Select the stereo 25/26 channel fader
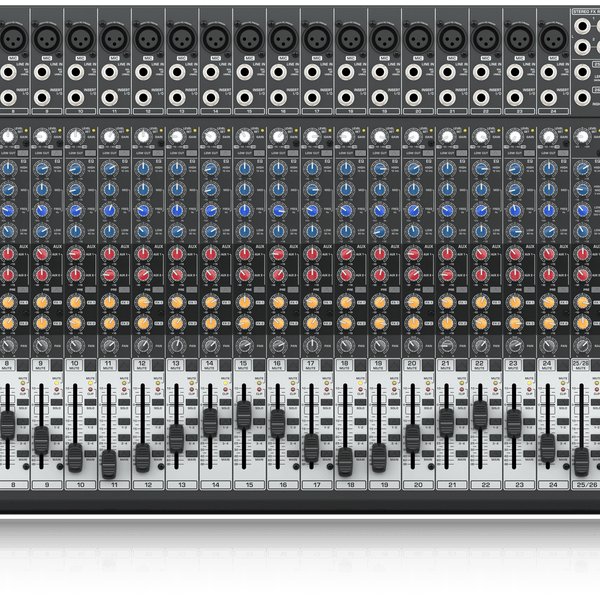The image size is (600, 600). (x=581, y=461)
